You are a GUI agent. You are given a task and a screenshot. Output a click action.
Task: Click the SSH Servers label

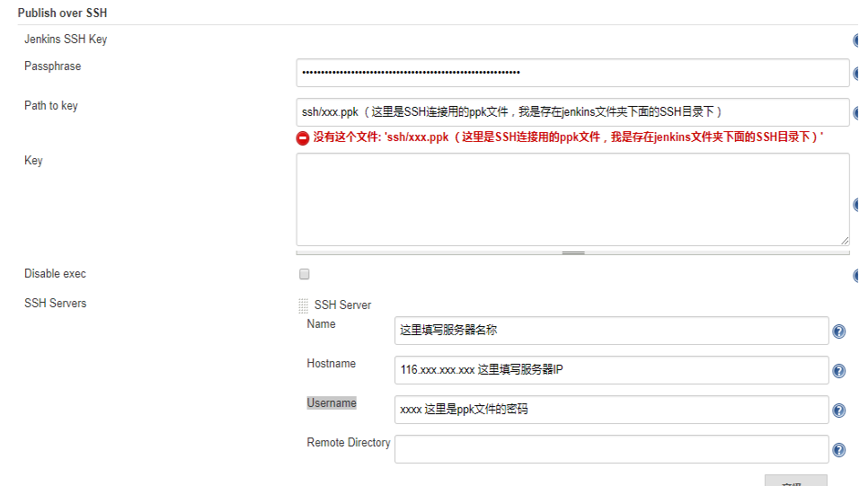pyautogui.click(x=56, y=304)
